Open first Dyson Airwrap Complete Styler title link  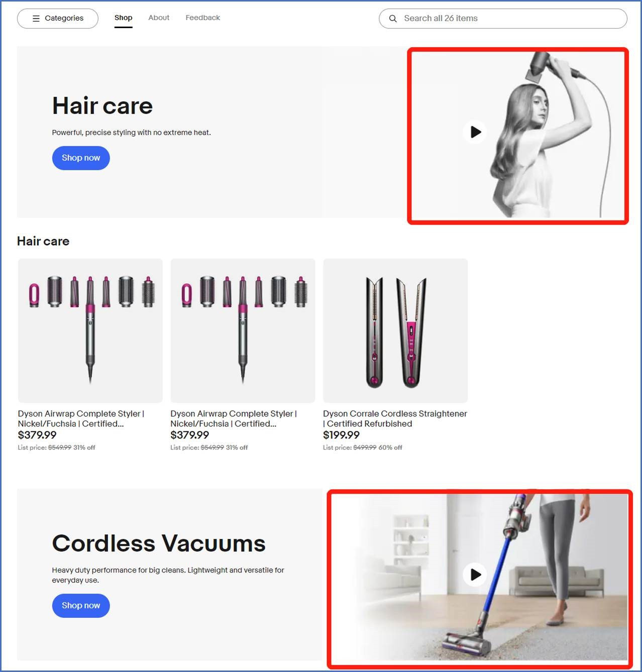[x=81, y=418]
